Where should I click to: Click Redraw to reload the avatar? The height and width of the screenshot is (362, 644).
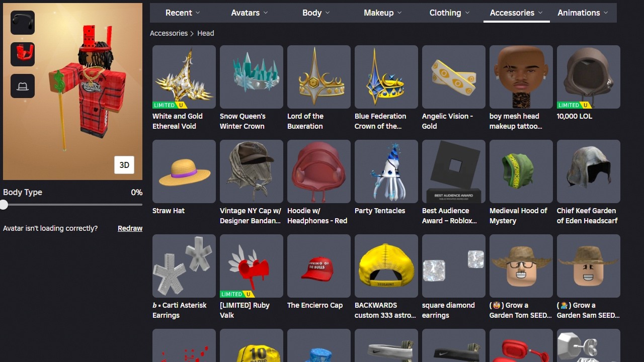pos(130,228)
